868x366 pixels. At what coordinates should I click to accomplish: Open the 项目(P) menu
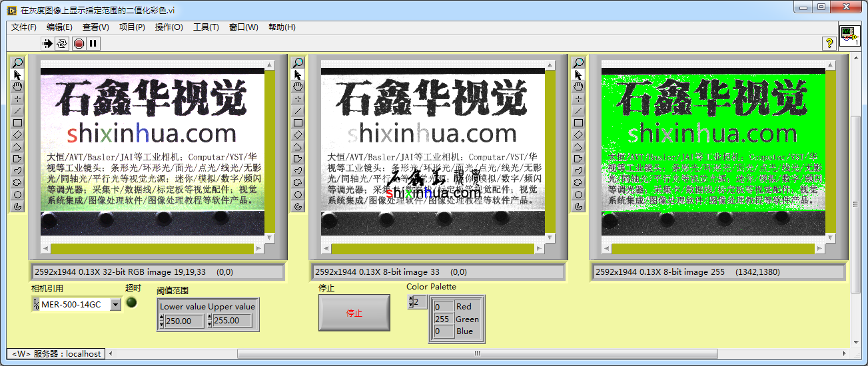(x=132, y=27)
